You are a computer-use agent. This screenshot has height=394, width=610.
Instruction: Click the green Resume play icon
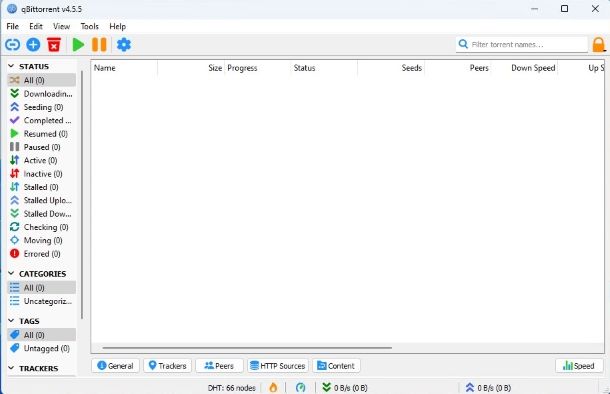point(78,45)
